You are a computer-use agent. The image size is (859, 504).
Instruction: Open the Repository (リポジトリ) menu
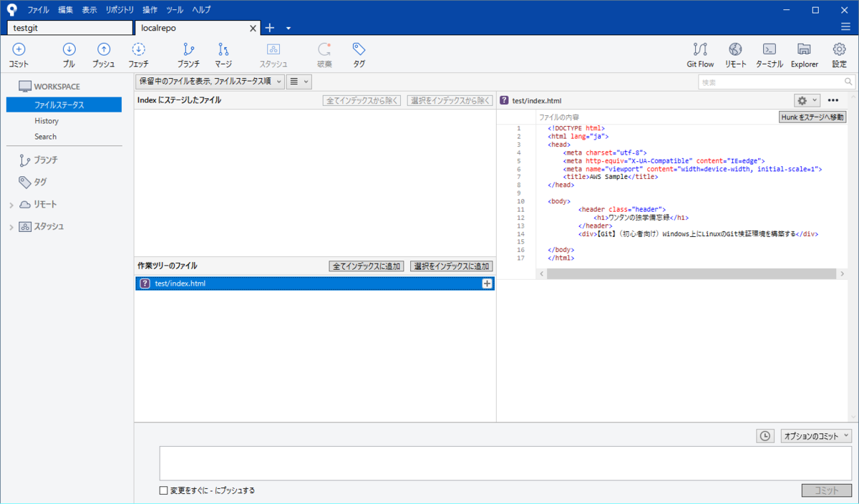[x=120, y=10]
